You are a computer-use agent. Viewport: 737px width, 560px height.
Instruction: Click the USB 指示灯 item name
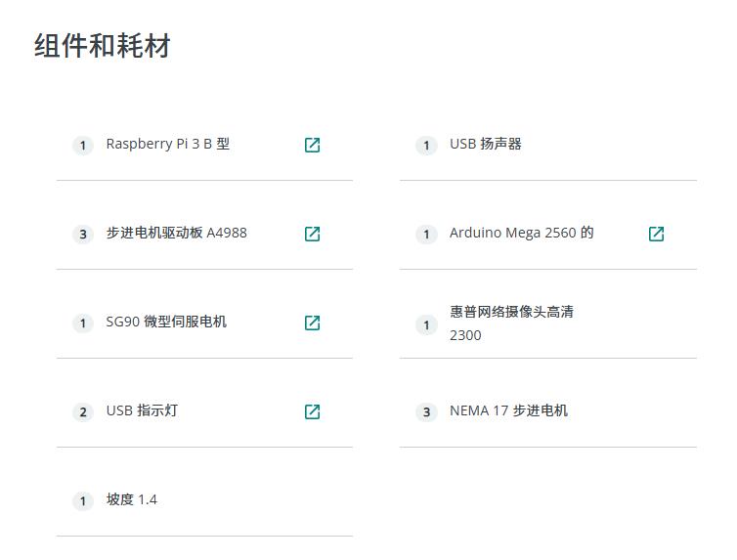pyautogui.click(x=142, y=410)
